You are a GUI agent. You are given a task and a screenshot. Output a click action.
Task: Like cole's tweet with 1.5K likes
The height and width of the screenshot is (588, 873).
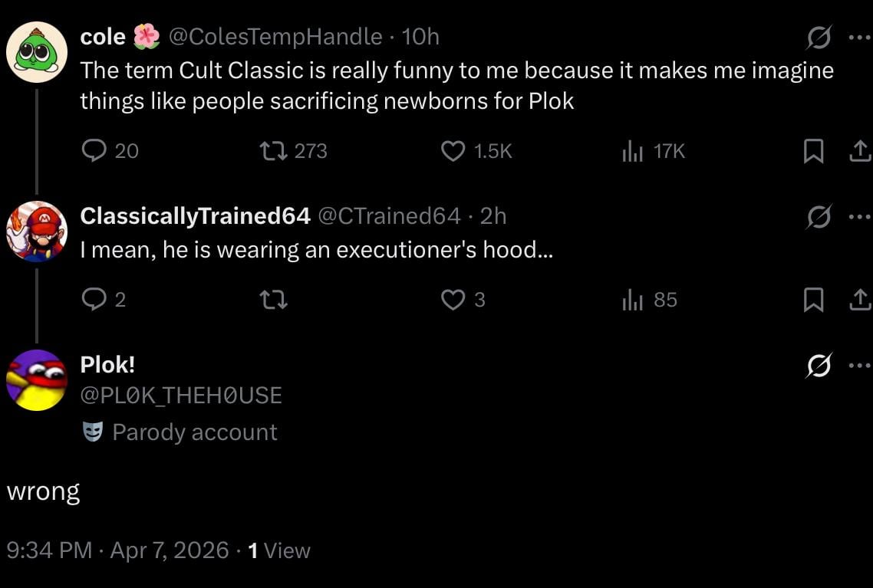pos(453,151)
